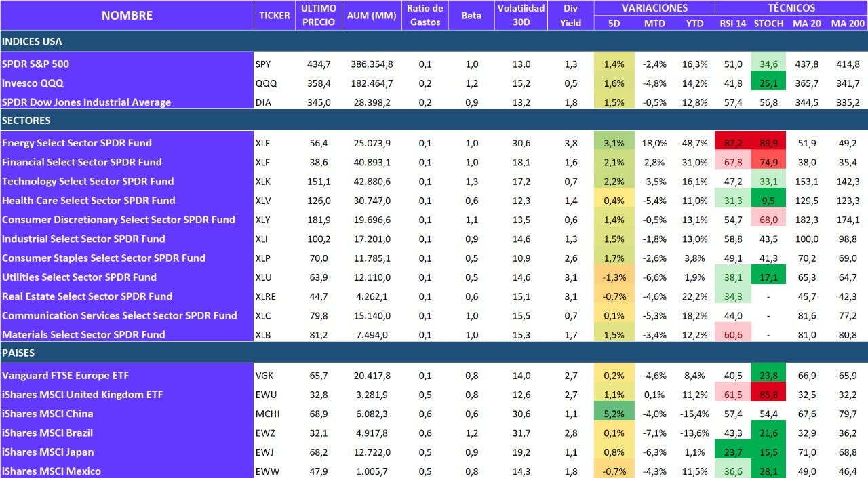Select the SPDR S&P 500 name cell

pos(127,64)
